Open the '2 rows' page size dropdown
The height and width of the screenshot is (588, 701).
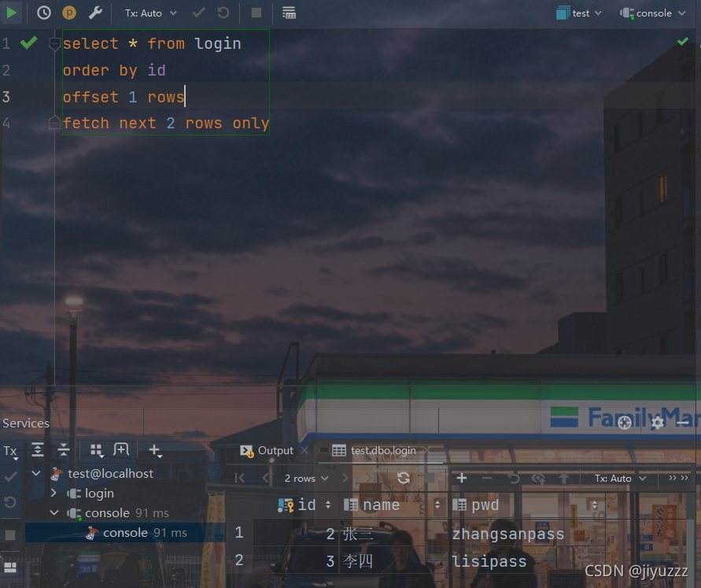tap(303, 478)
